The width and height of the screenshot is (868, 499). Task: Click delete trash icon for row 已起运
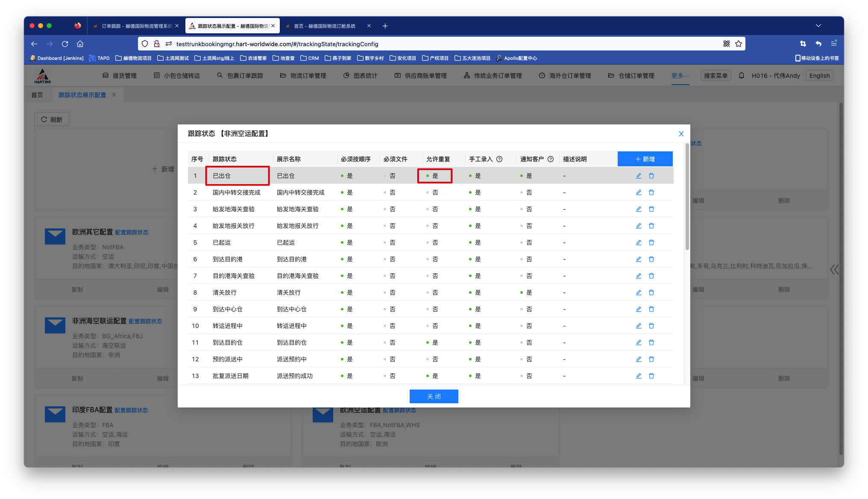[x=651, y=242]
